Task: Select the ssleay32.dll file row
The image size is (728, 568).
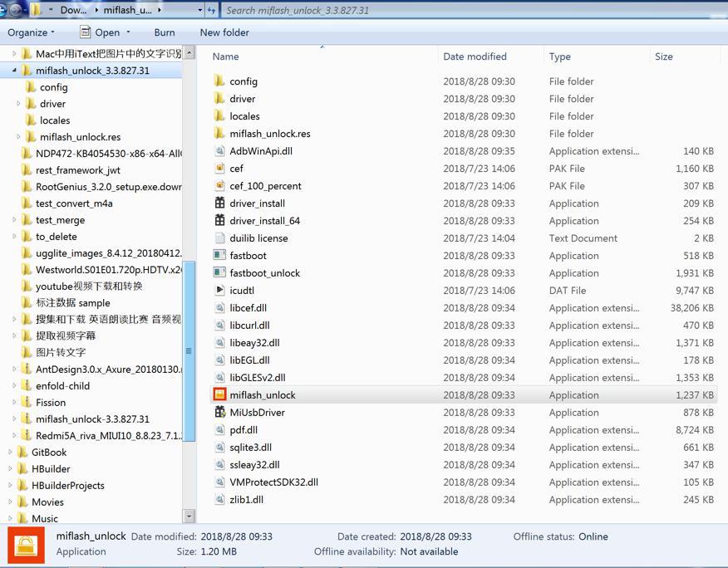Action: coord(463,464)
